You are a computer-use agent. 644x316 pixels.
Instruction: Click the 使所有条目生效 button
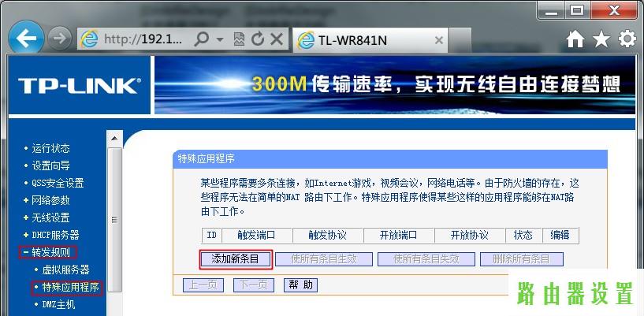coord(324,259)
